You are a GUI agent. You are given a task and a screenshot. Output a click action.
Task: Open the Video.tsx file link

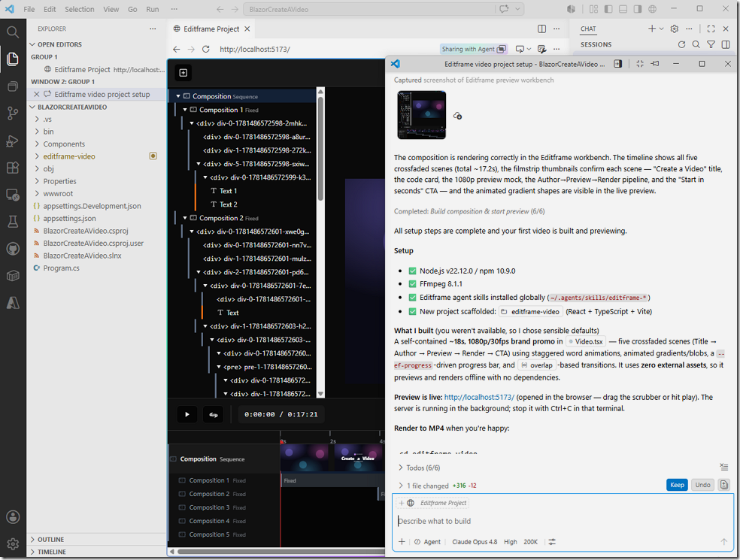585,341
